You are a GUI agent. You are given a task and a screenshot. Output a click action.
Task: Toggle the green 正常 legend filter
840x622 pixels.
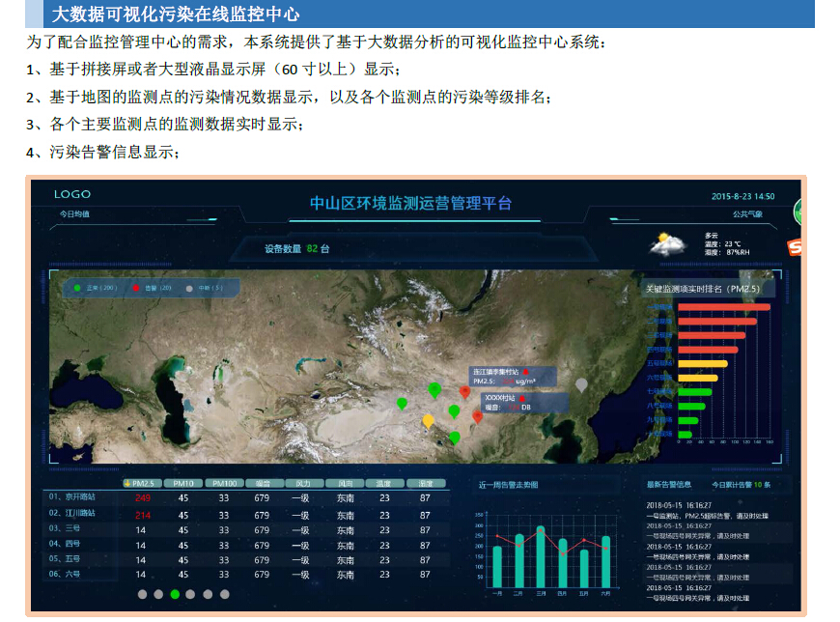76,288
